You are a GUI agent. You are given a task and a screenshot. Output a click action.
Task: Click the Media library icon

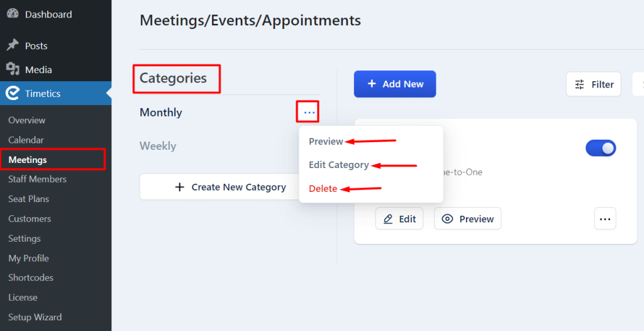coord(13,69)
